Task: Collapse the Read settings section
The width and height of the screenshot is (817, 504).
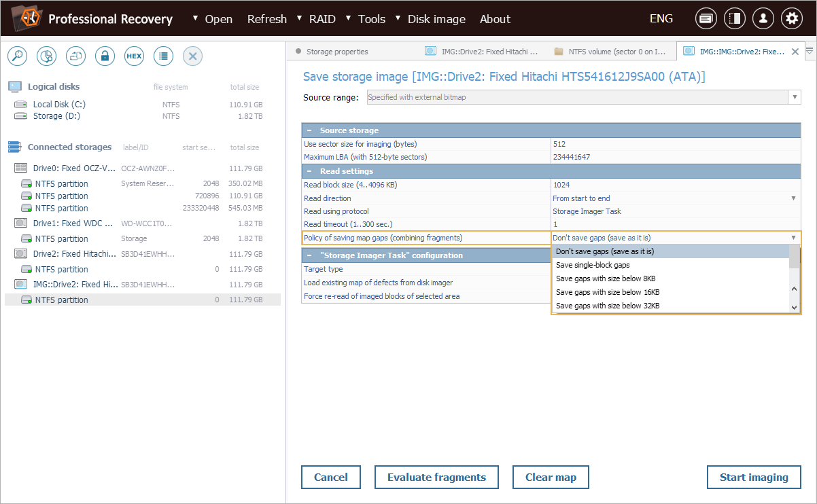Action: pyautogui.click(x=309, y=171)
